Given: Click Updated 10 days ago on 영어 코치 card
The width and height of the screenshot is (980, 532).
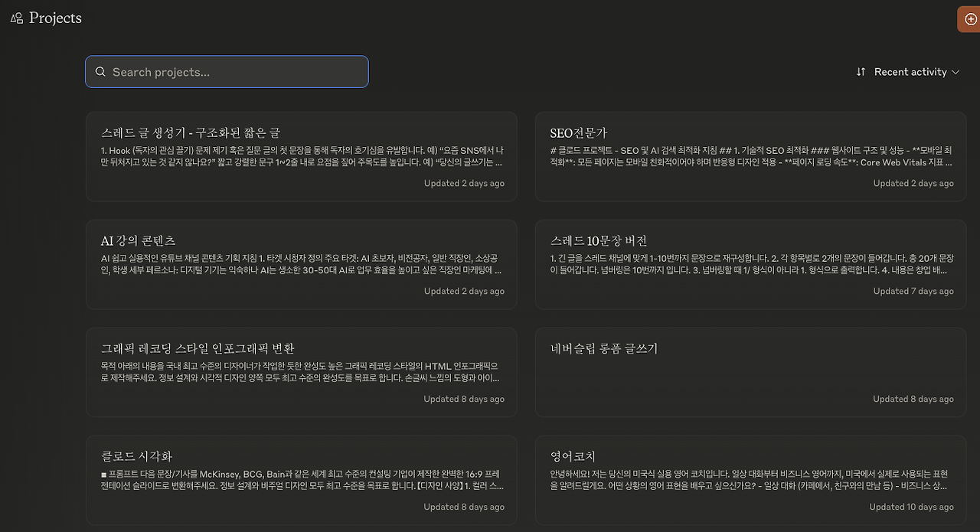Looking at the screenshot, I should [911, 506].
